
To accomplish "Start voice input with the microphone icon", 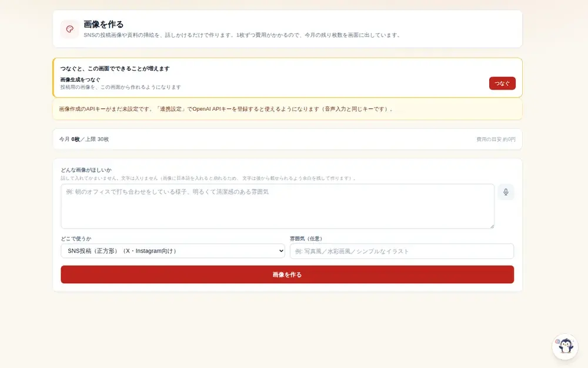I will [506, 192].
